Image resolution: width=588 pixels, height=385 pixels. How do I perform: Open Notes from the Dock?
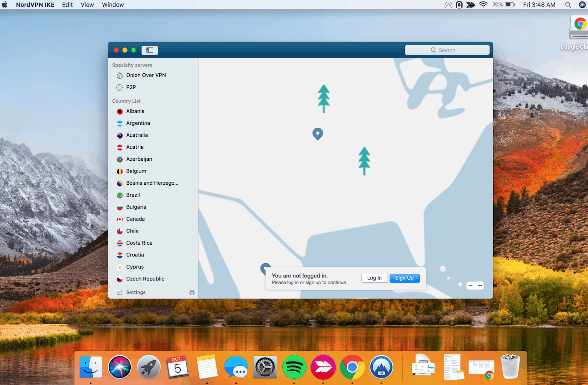207,367
